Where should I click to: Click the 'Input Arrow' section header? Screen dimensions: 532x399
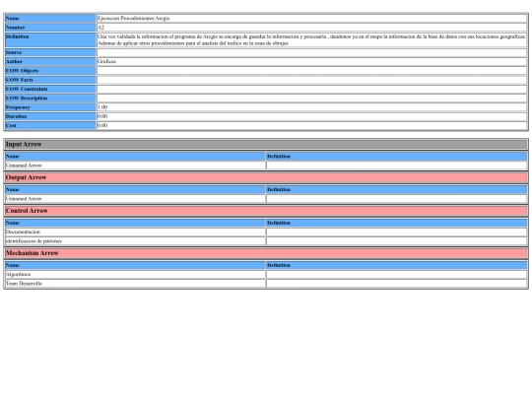click(x=266, y=145)
